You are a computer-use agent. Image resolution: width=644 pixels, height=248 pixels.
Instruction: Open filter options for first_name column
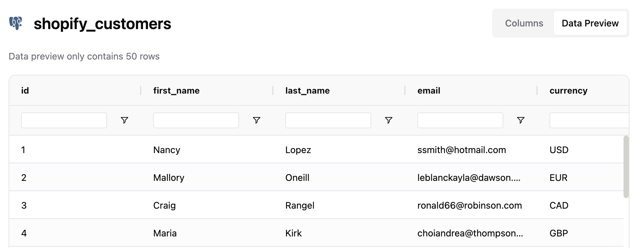click(x=257, y=120)
